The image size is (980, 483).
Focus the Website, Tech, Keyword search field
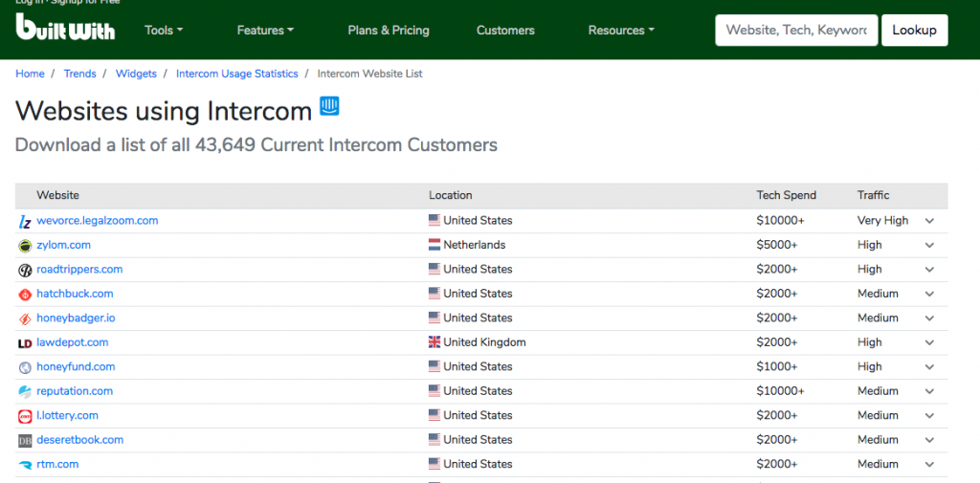[x=796, y=30]
